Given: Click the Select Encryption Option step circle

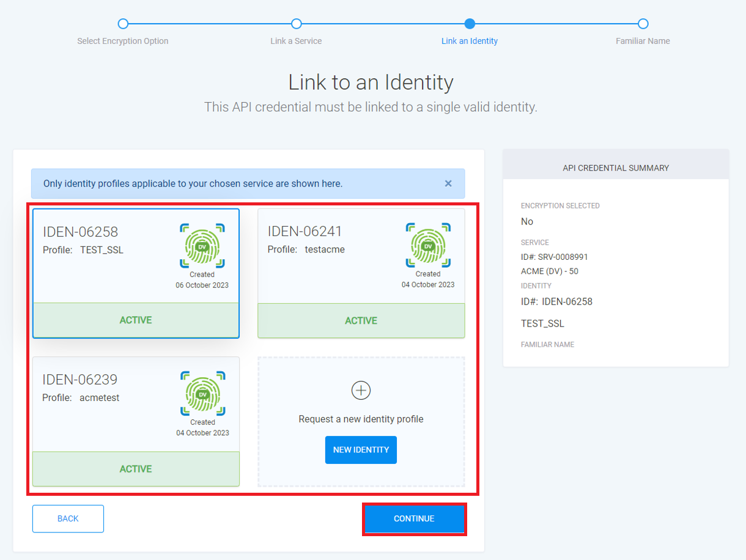Looking at the screenshot, I should pos(123,24).
